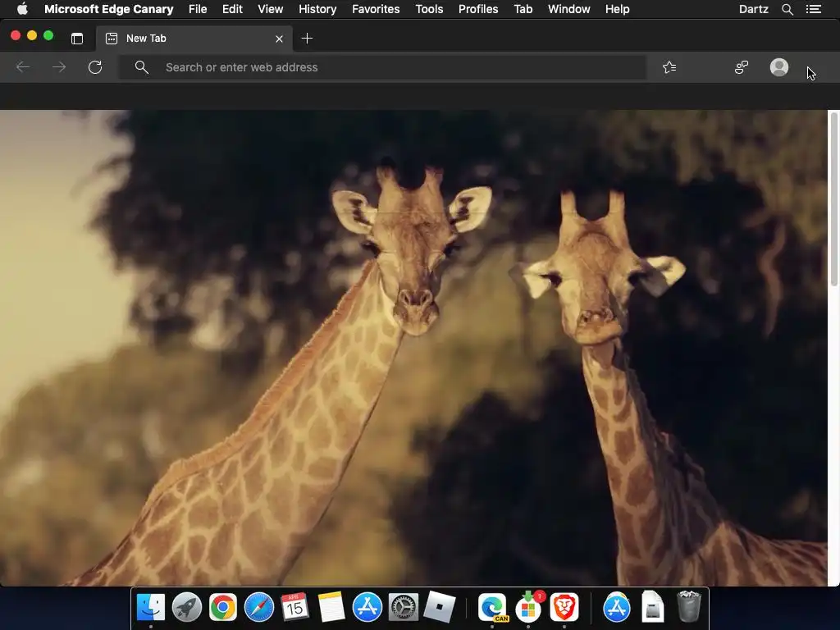
Task: Open a new tab with plus button
Action: click(x=307, y=39)
